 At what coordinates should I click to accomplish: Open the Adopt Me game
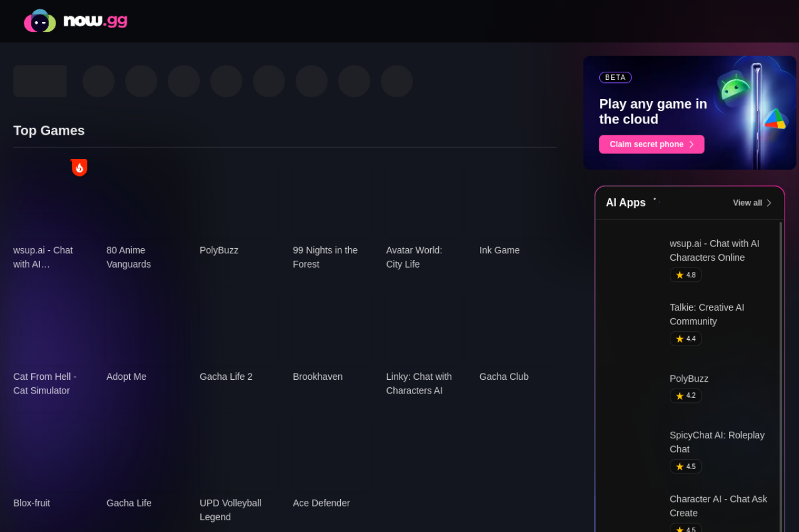tap(126, 377)
